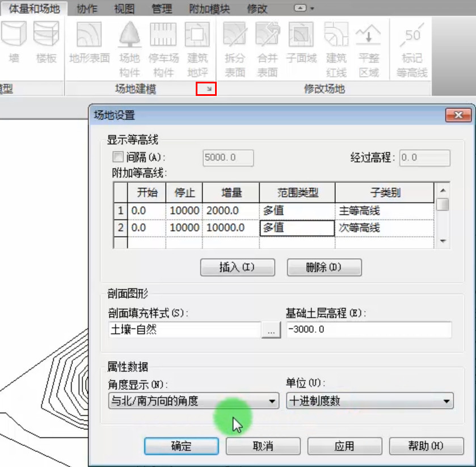Open row 1 范围类型 cell 多值
Image resolution: width=476 pixels, height=467 pixels.
coord(297,211)
